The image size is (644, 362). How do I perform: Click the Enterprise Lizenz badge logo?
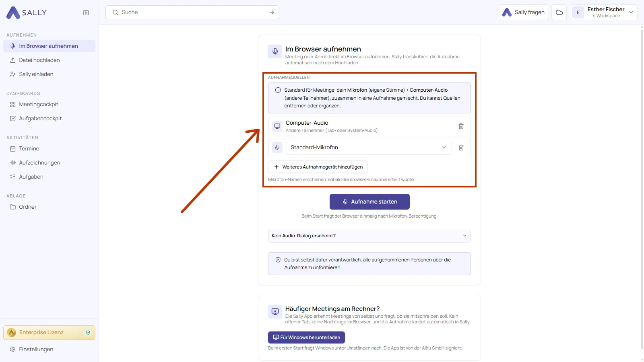click(12, 333)
